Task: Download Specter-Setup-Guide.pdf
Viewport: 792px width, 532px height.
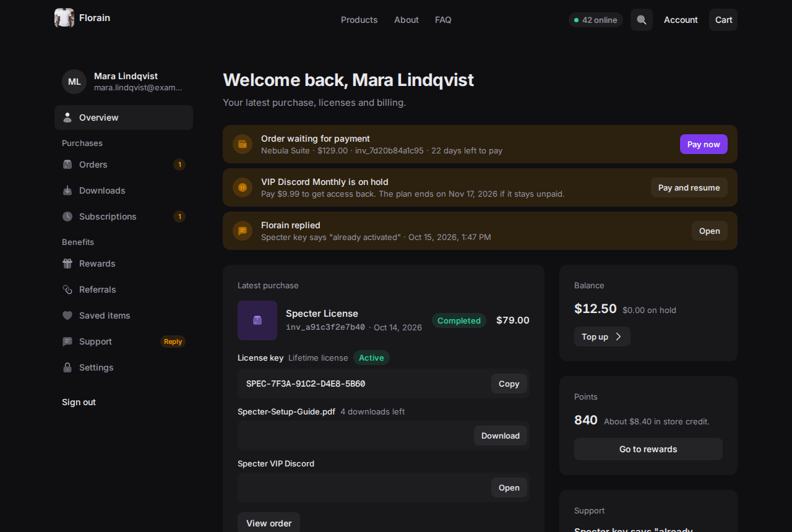Action: click(500, 435)
